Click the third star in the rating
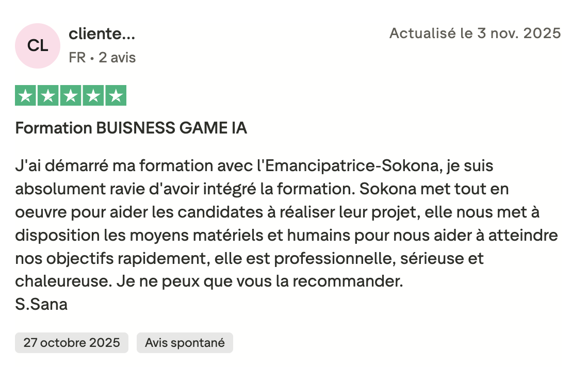This screenshot has height=367, width=588. click(71, 96)
